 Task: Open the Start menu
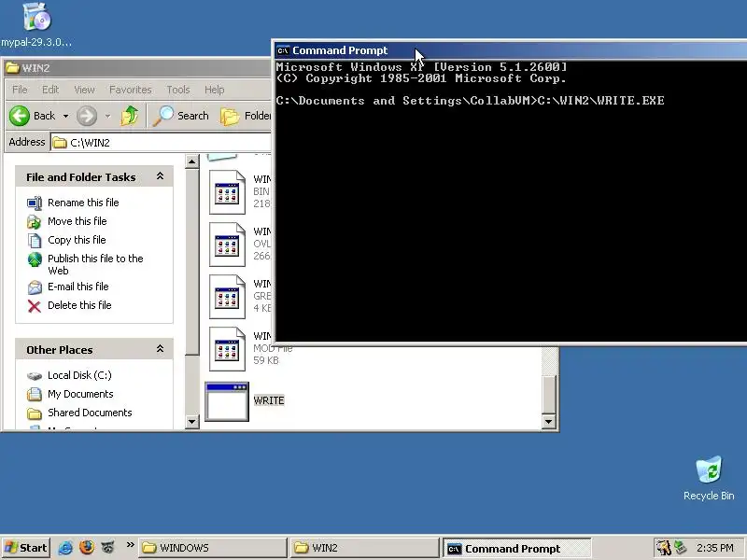[26, 548]
